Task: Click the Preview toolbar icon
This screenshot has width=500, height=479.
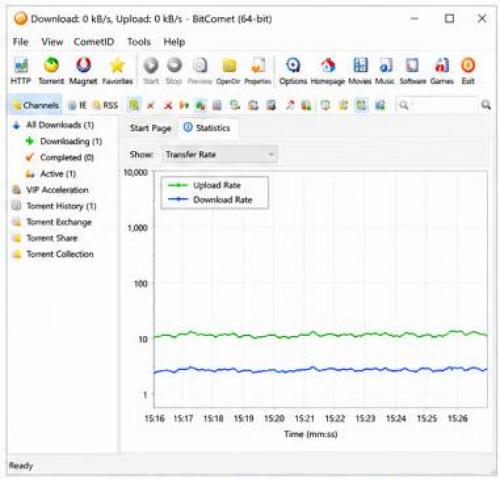Action: (200, 71)
